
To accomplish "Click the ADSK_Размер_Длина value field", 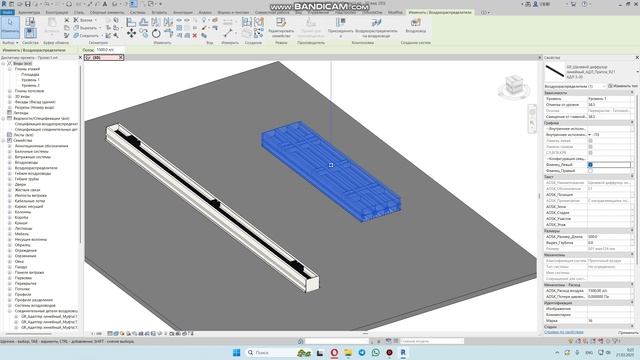I will click(609, 237).
